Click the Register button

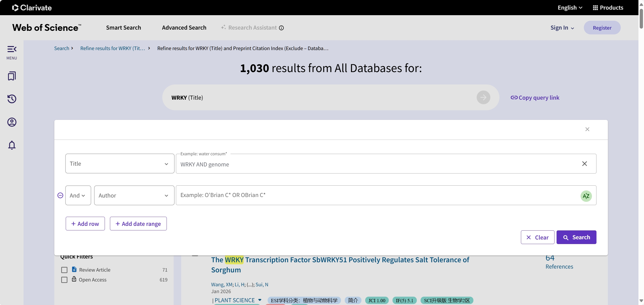pos(602,28)
